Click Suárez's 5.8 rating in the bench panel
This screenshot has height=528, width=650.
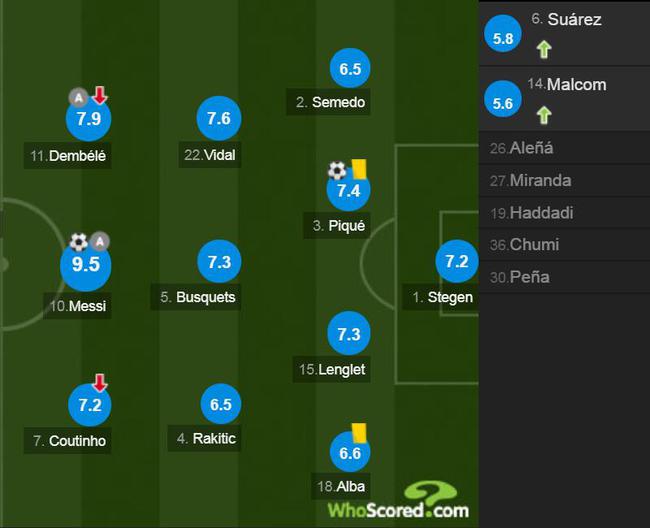[x=503, y=38]
